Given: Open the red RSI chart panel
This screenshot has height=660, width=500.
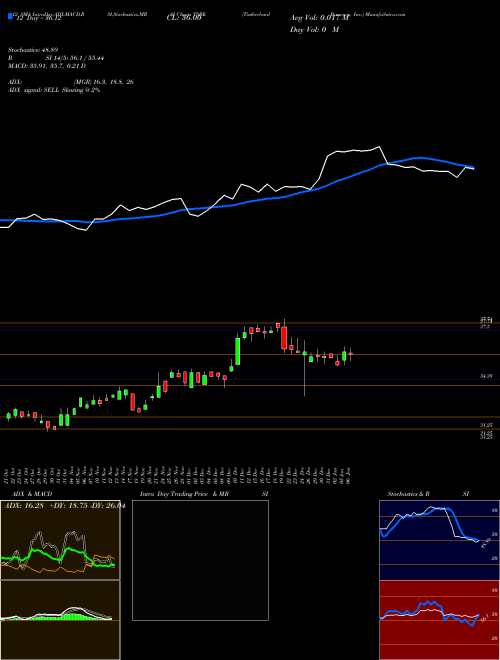Looking at the screenshot, I should pyautogui.click(x=439, y=620).
